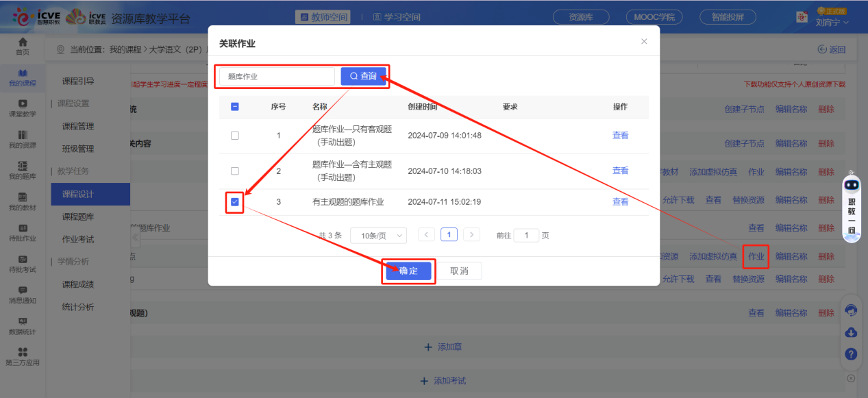Viewport: 868px width, 398px height.
Task: Click the headset customer service icon
Action: 851,310
